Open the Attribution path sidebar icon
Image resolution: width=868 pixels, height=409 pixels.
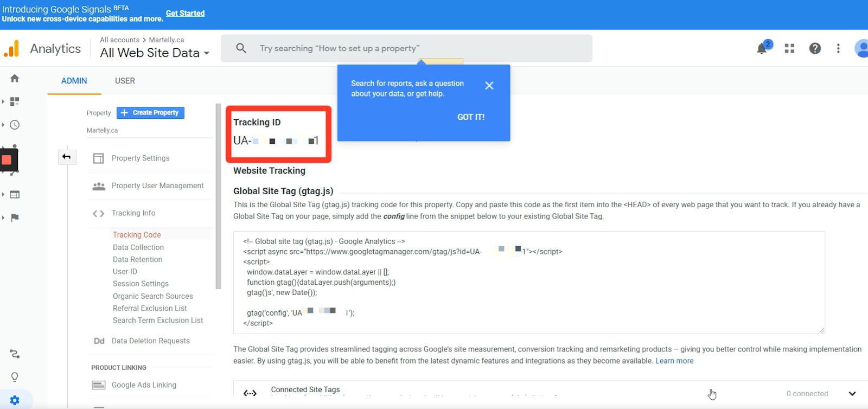coord(15,354)
